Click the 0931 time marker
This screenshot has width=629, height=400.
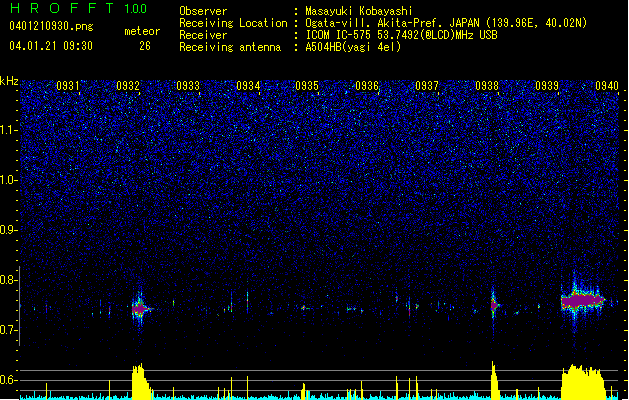[x=67, y=85]
